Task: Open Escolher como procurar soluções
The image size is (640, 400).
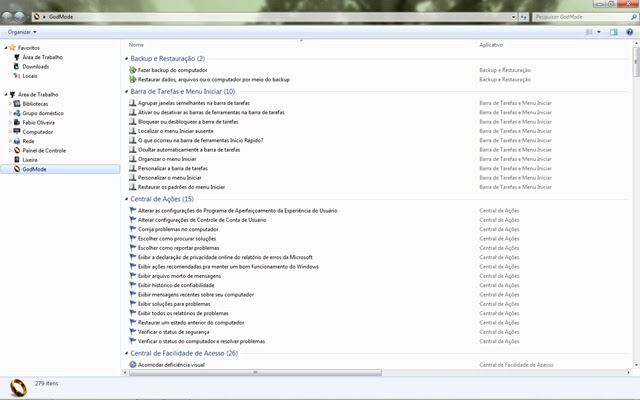Action: point(177,238)
